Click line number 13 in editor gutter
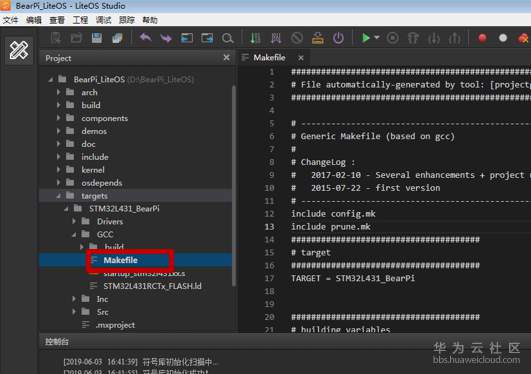The height and width of the screenshot is (374, 531). coord(269,227)
